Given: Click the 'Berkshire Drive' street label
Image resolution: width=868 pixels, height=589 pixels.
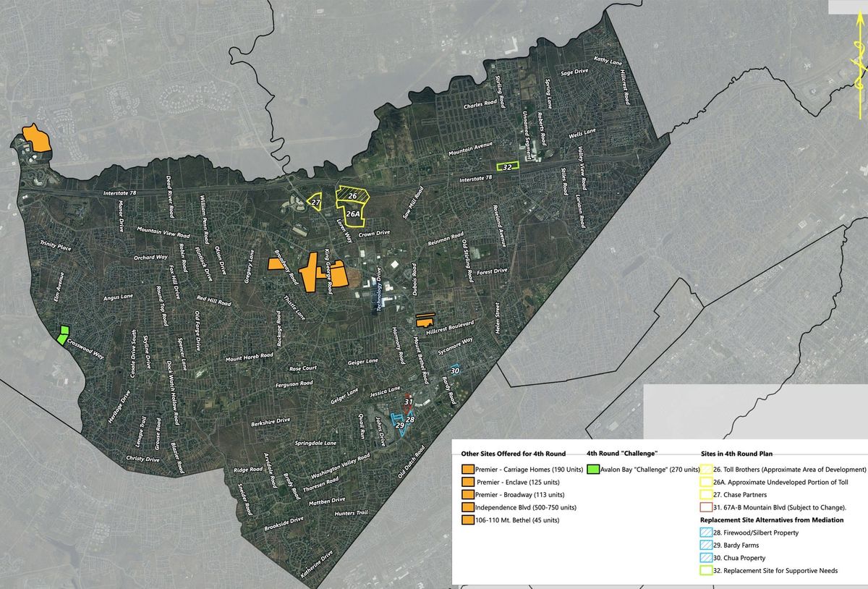Looking at the screenshot, I should 270,420.
